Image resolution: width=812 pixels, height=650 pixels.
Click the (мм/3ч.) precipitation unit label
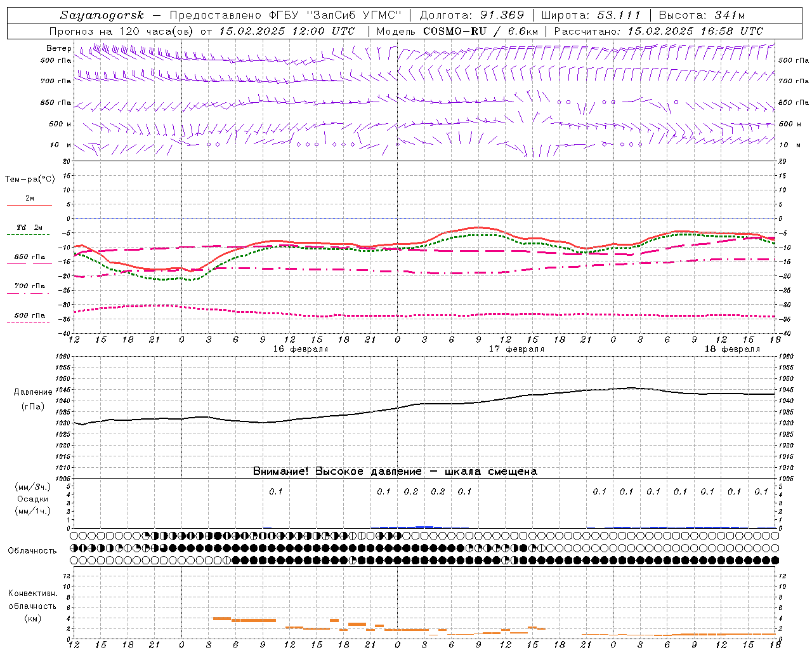click(33, 487)
